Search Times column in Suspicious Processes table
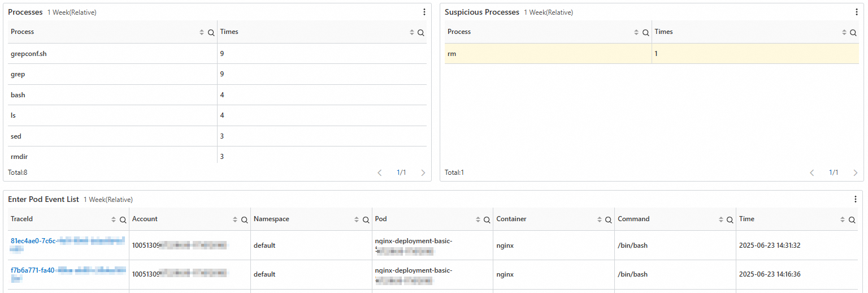Image resolution: width=868 pixels, height=293 pixels. pyautogui.click(x=853, y=33)
